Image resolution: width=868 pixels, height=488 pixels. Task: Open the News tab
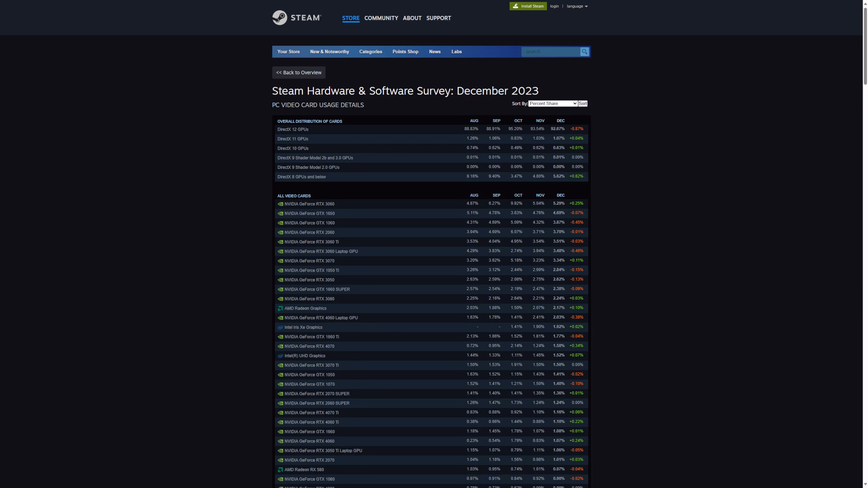tap(435, 52)
